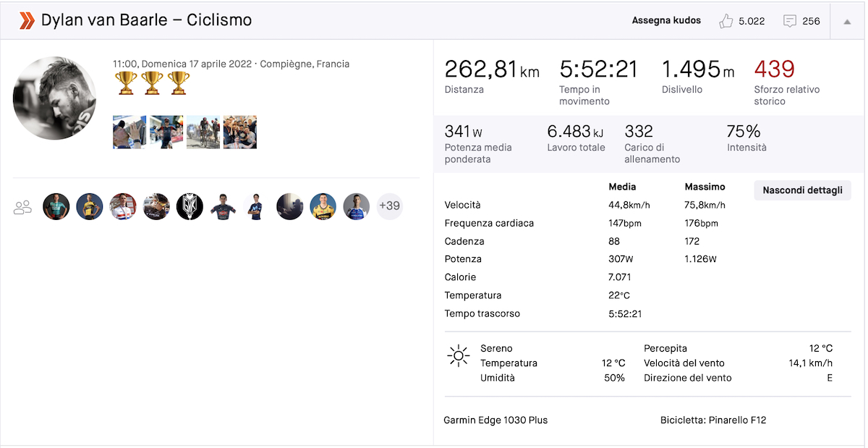Hide details with Nascondi dettagli

[x=802, y=190]
